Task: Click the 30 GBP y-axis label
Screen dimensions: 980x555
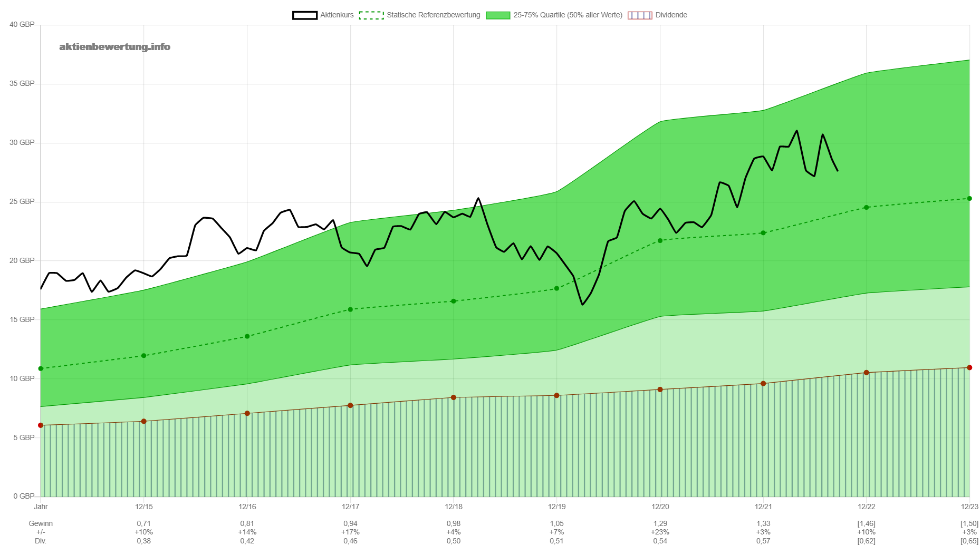Action: [x=22, y=143]
